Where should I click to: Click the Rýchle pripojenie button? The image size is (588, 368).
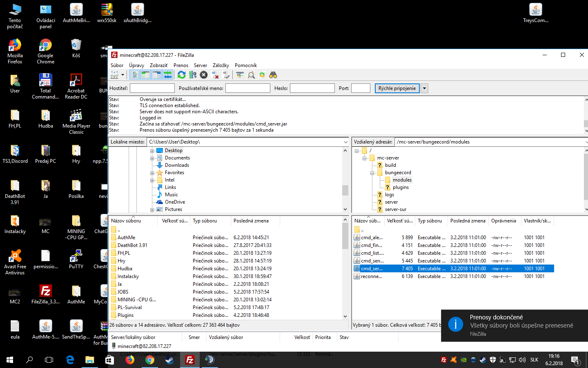point(397,88)
